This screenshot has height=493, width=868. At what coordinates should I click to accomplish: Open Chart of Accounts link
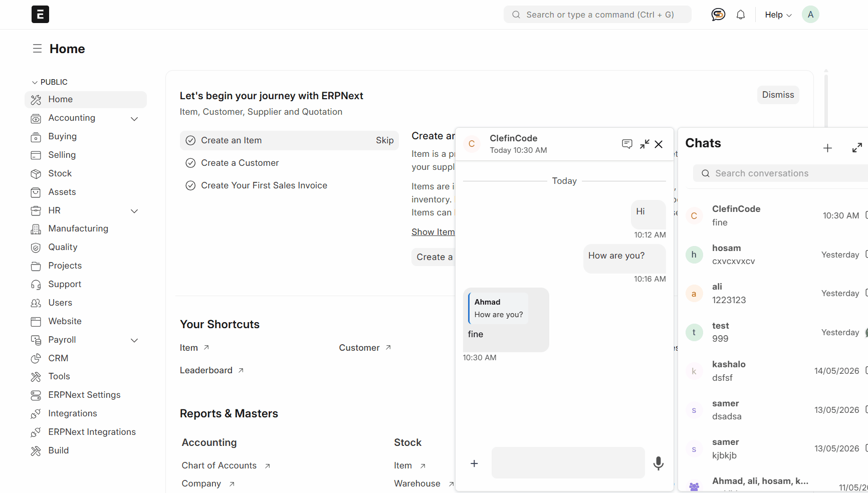(x=226, y=465)
